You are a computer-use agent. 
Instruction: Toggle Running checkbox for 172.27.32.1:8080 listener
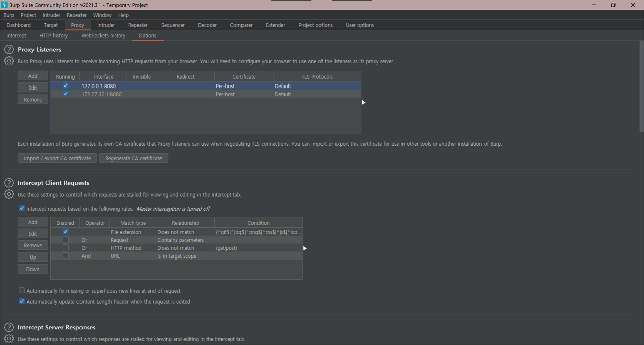click(x=66, y=94)
